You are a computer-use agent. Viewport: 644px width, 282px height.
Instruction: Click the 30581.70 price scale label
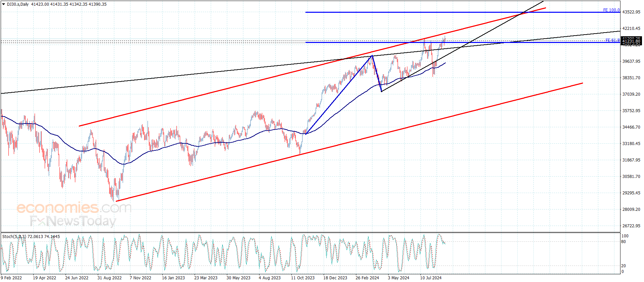631,177
